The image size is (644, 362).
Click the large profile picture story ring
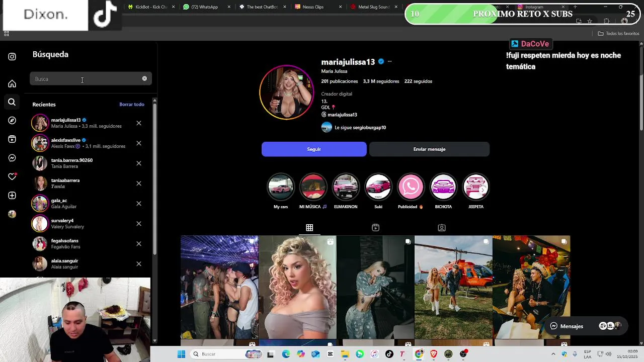286,93
